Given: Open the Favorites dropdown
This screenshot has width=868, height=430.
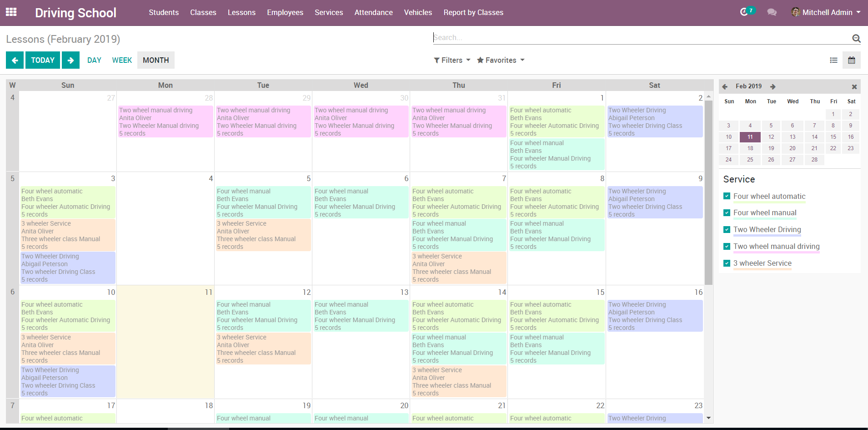Looking at the screenshot, I should (501, 60).
